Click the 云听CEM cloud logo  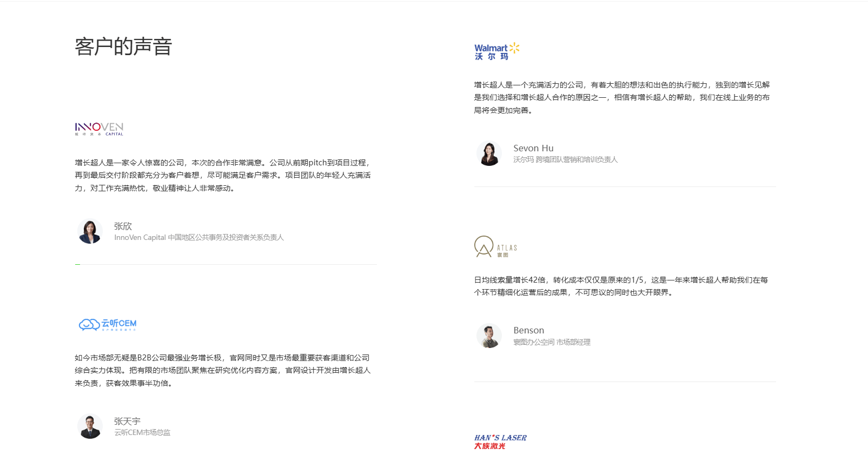(108, 324)
